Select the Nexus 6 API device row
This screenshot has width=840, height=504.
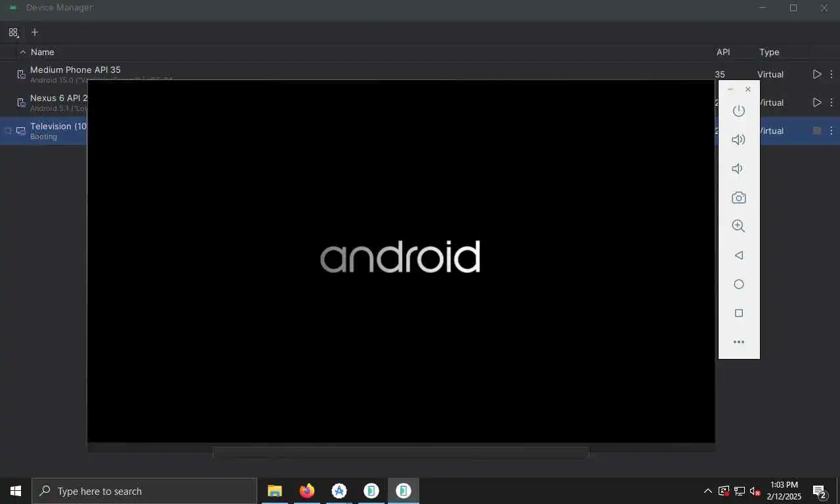click(x=420, y=102)
